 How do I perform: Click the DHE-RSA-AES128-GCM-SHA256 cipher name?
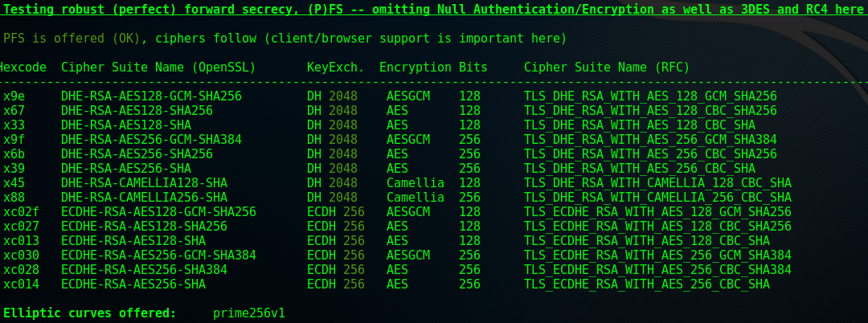(151, 96)
